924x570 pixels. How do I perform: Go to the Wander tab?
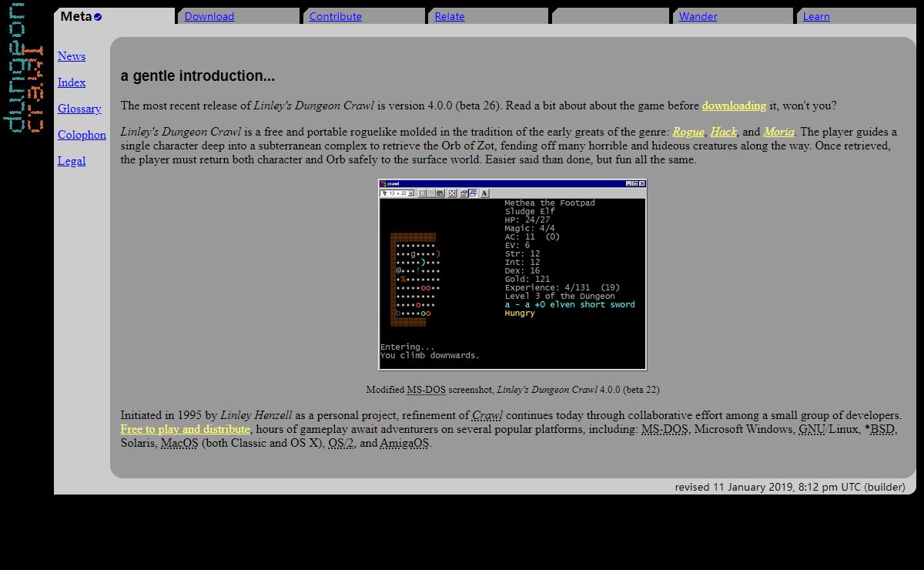(x=698, y=16)
